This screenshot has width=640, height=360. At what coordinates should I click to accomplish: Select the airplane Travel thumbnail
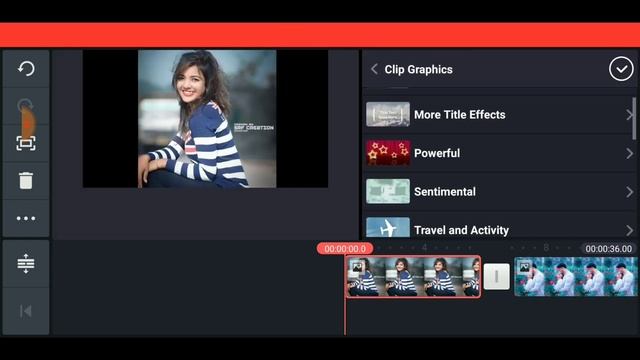click(x=388, y=227)
